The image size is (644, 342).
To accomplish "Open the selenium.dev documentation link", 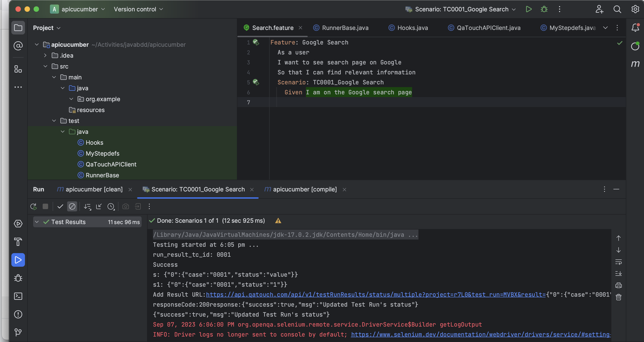I will pyautogui.click(x=481, y=335).
